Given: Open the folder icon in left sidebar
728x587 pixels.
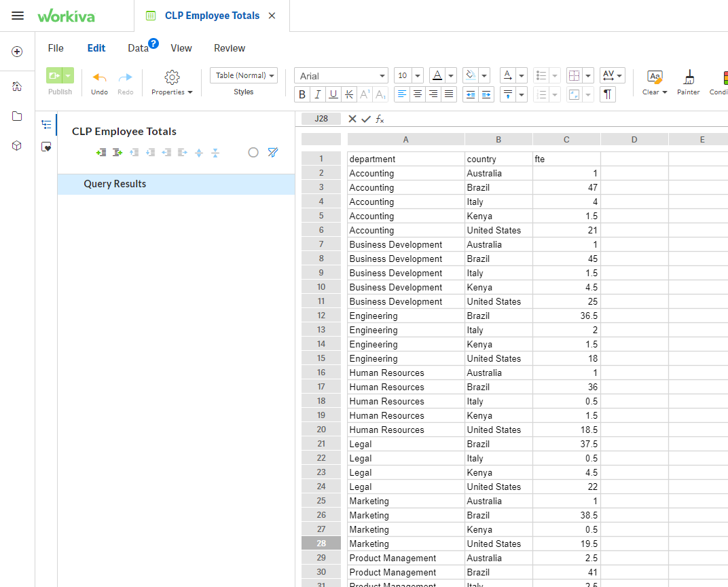Looking at the screenshot, I should pyautogui.click(x=17, y=116).
